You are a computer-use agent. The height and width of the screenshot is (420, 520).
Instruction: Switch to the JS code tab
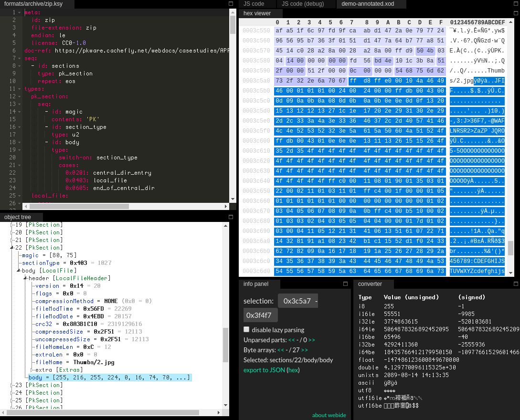coord(254,4)
